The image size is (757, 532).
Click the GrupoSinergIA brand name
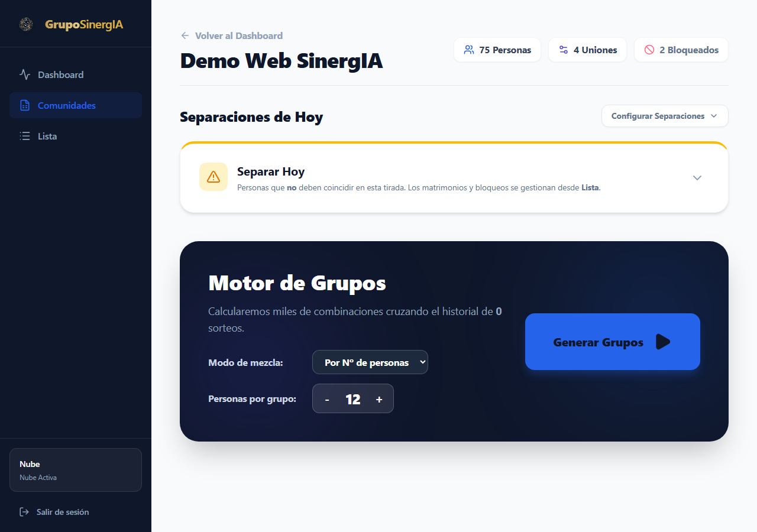click(x=84, y=24)
